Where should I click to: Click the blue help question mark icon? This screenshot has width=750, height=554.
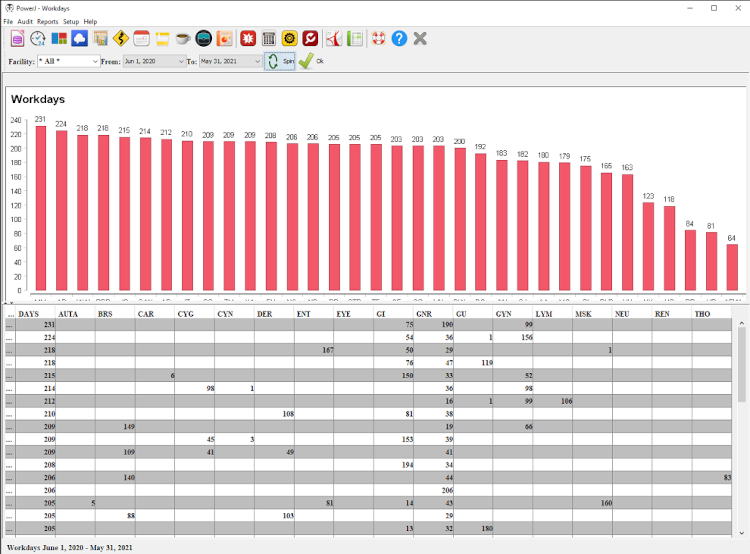click(399, 39)
